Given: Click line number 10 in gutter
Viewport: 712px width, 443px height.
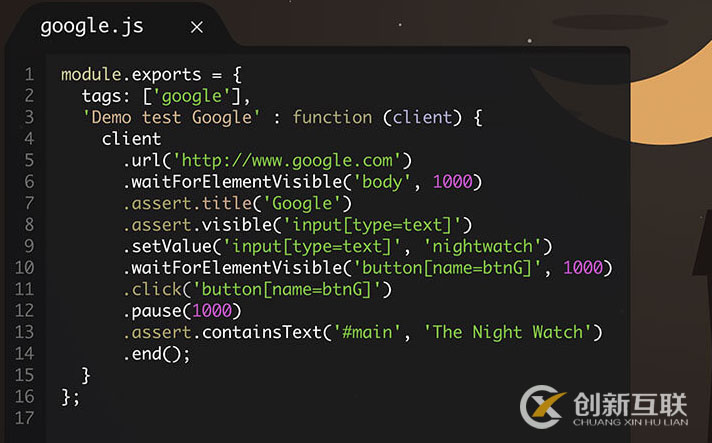Looking at the screenshot, I should coord(25,267).
